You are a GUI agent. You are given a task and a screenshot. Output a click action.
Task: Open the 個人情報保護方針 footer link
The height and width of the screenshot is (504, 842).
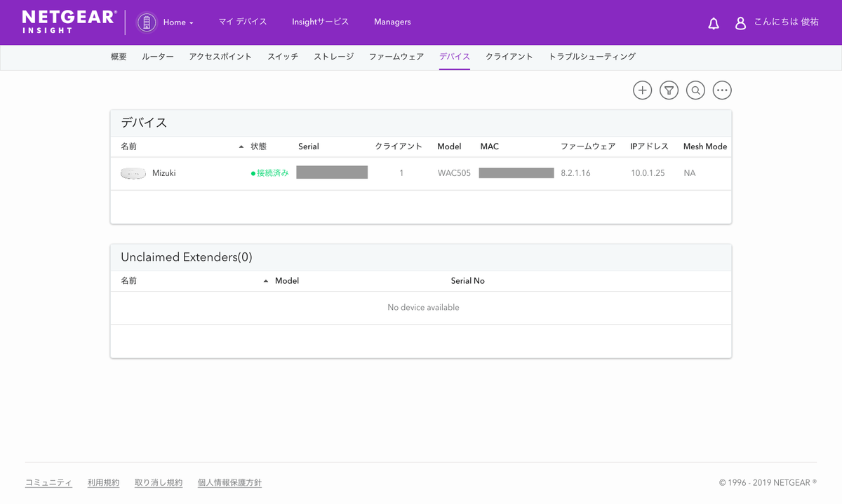(x=229, y=483)
